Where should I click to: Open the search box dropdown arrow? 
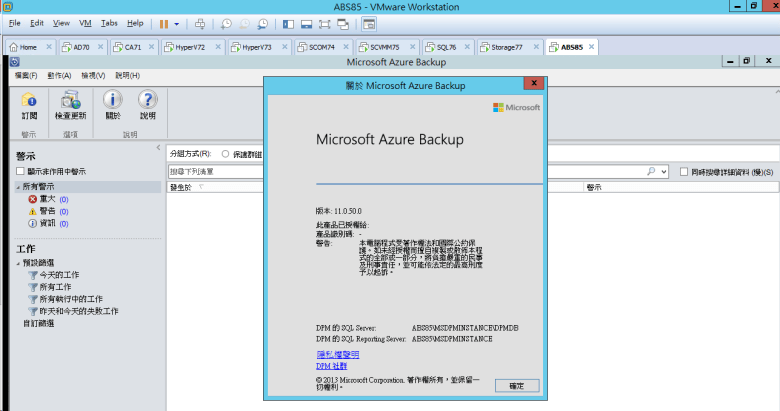click(664, 172)
